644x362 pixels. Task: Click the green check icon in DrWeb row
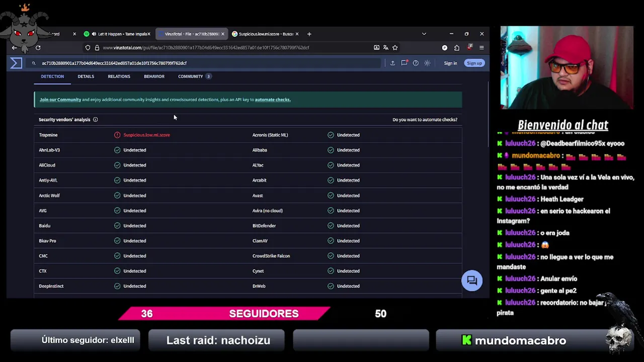pos(331,286)
